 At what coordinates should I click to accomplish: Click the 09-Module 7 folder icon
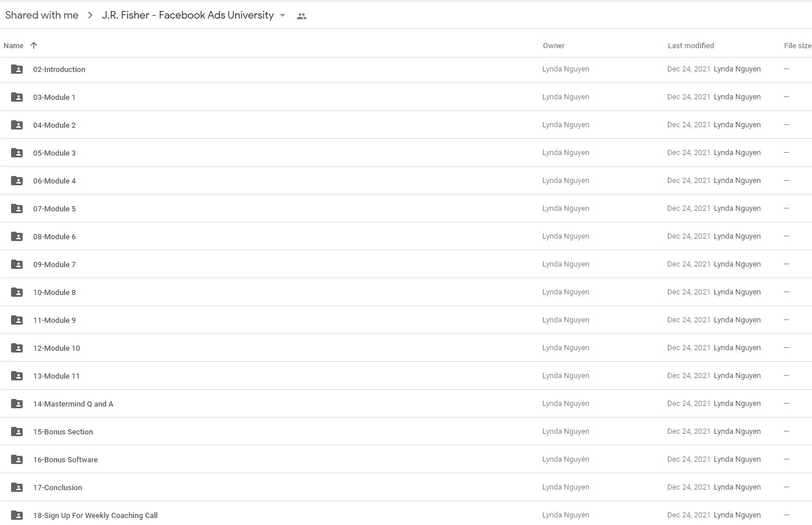(17, 264)
